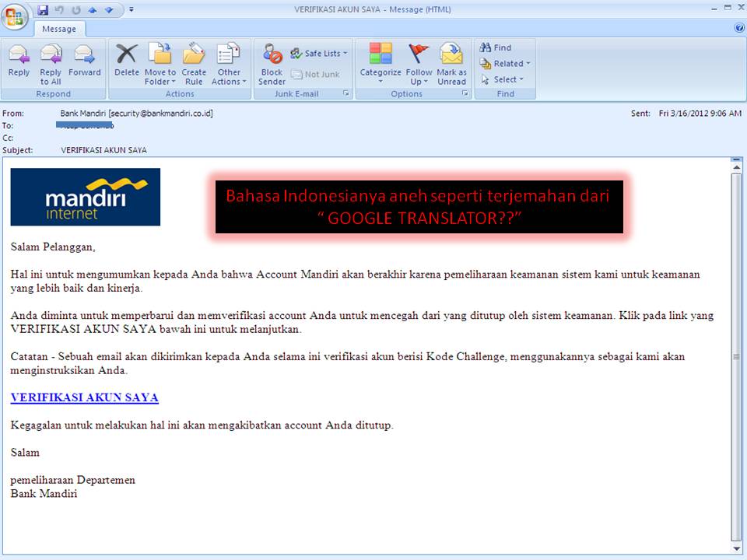The height and width of the screenshot is (560, 747).
Task: Click the text pemeliharaan Departemen
Action: 73,480
